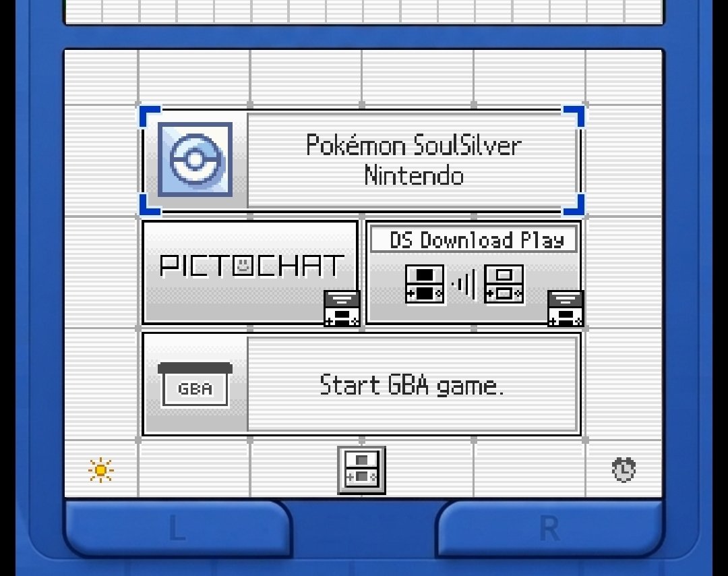Click the GBA cartridge icon
The height and width of the screenshot is (576, 728).
point(195,384)
